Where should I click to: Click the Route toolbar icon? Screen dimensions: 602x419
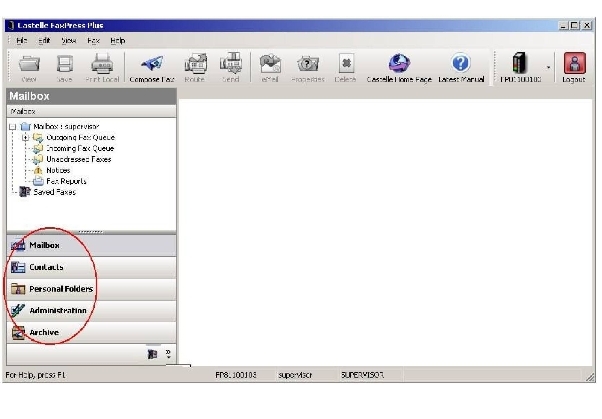tap(196, 64)
